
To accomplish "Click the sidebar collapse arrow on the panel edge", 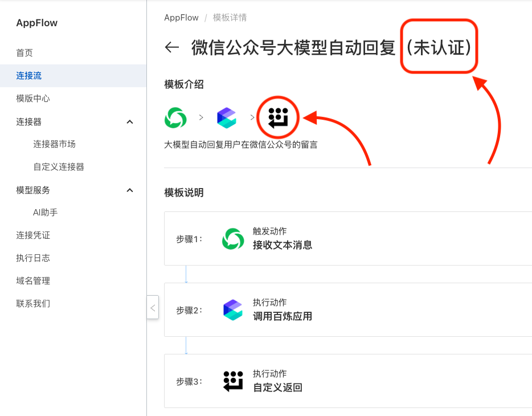I will tap(152, 307).
